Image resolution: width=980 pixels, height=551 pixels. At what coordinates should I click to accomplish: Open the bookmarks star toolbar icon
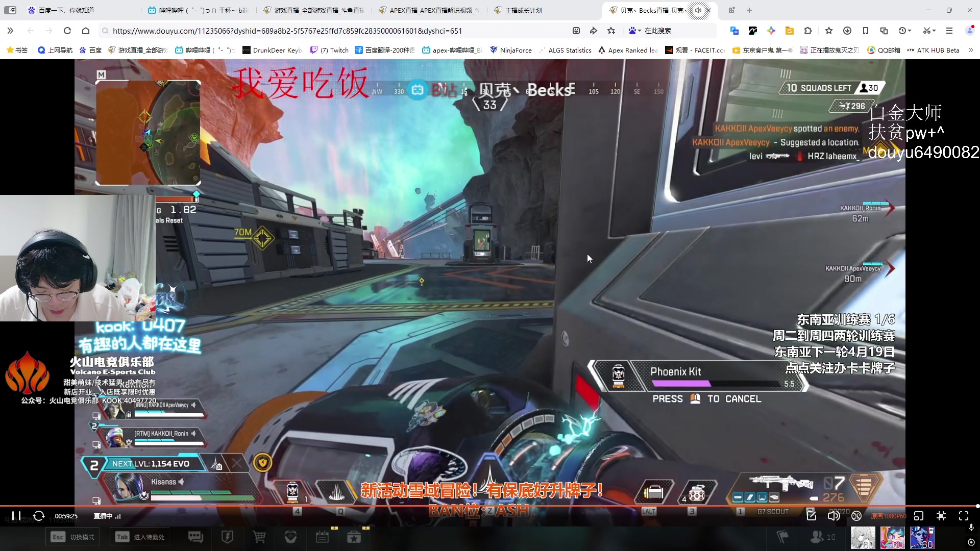pyautogui.click(x=829, y=31)
